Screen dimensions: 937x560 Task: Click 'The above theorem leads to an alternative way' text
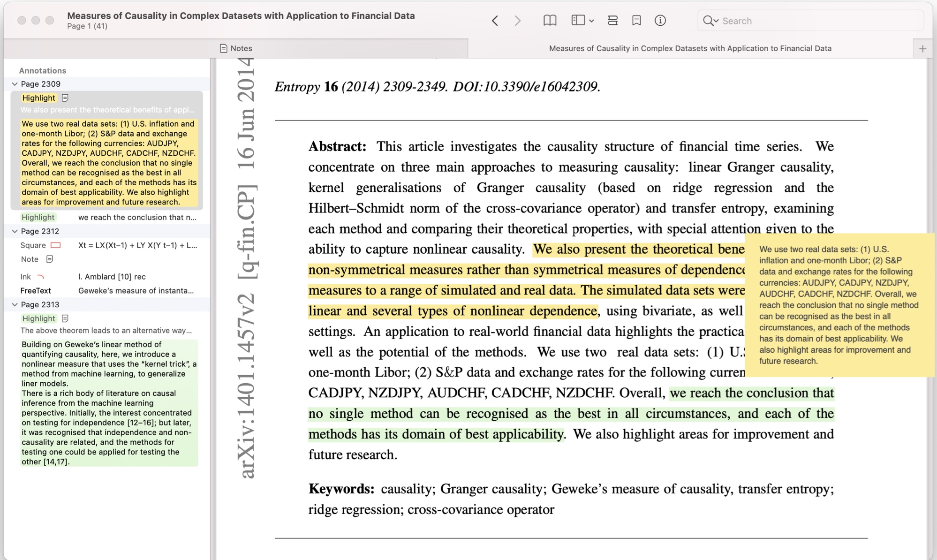106,330
